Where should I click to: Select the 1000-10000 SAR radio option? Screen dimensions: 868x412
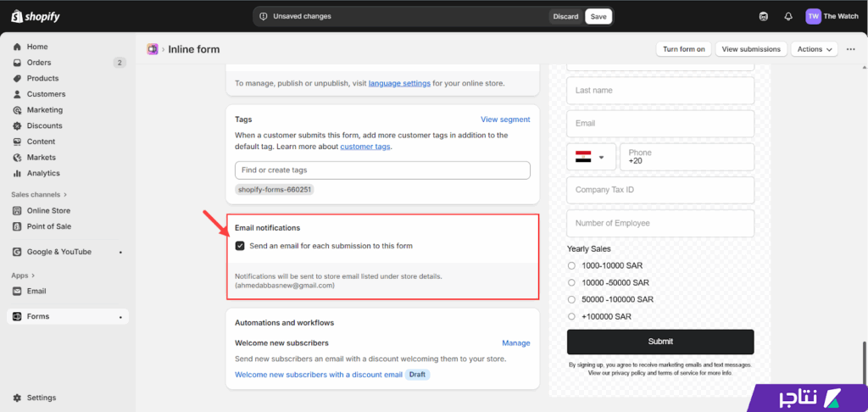pos(571,265)
